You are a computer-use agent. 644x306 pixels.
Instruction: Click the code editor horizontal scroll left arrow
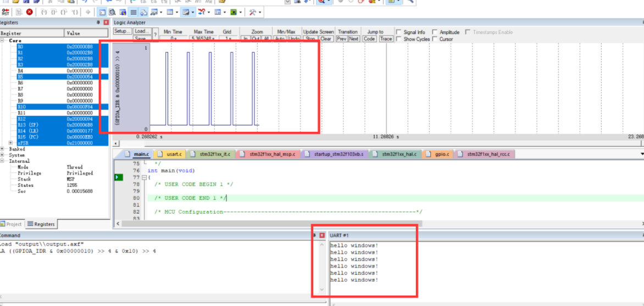[x=119, y=224]
